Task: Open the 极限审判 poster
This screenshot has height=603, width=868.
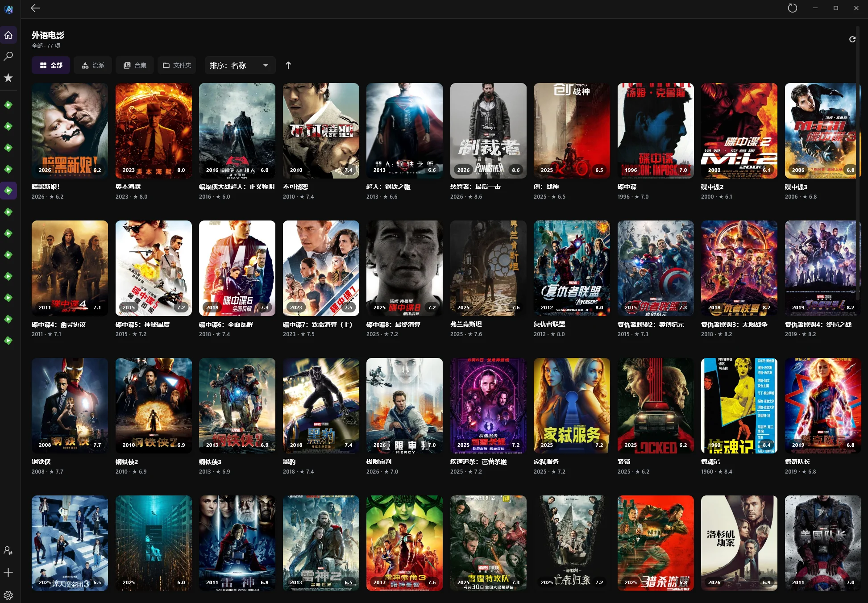Action: (404, 406)
